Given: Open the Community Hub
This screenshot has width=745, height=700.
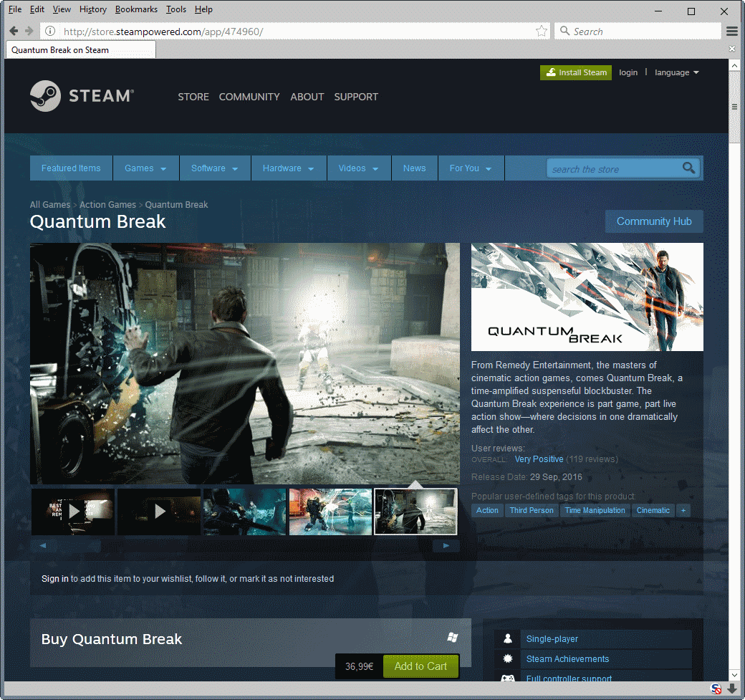Looking at the screenshot, I should [654, 221].
